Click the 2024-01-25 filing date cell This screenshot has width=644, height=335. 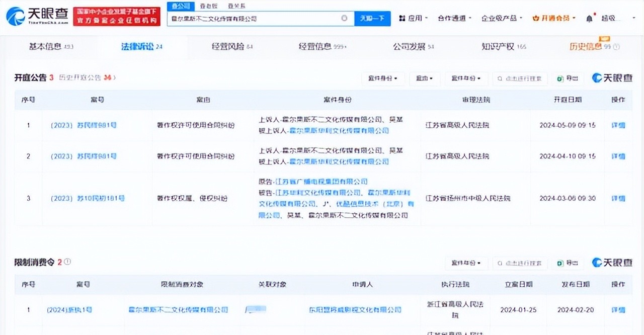[519, 310]
